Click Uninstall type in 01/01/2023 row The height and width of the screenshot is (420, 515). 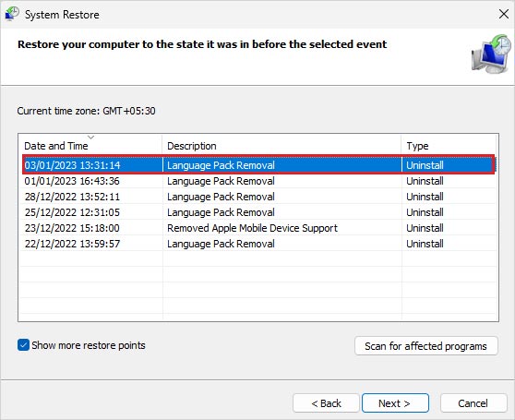tap(425, 181)
